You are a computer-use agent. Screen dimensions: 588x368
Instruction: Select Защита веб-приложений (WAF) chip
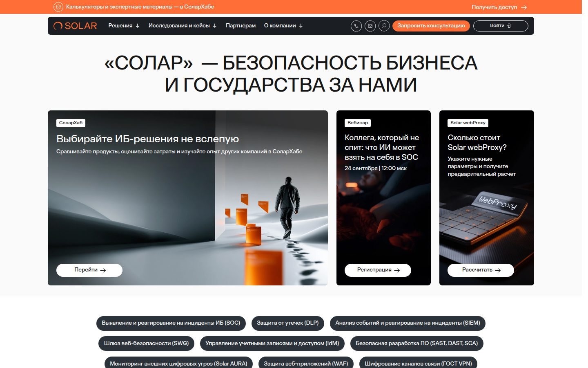(x=306, y=363)
